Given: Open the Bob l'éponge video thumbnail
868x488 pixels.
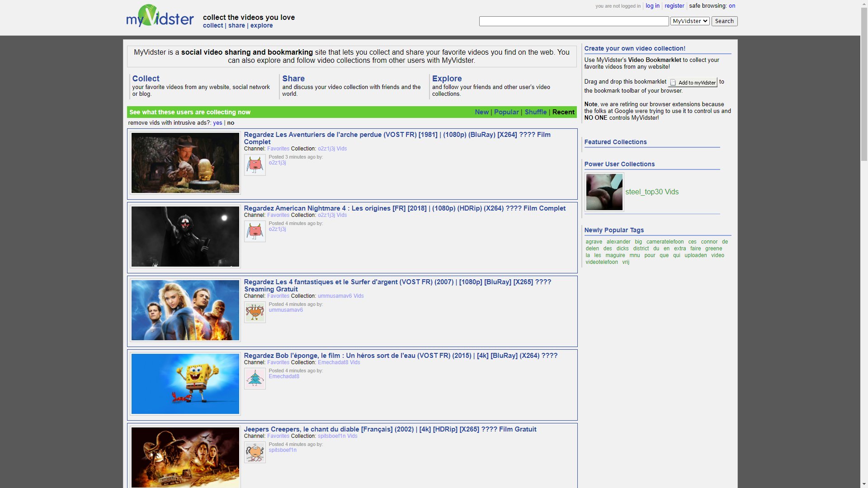Looking at the screenshot, I should [x=185, y=384].
